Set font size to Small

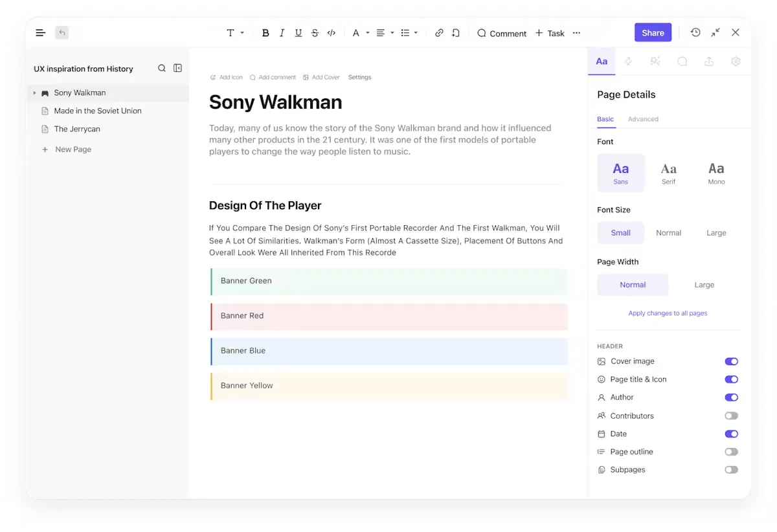pos(621,233)
